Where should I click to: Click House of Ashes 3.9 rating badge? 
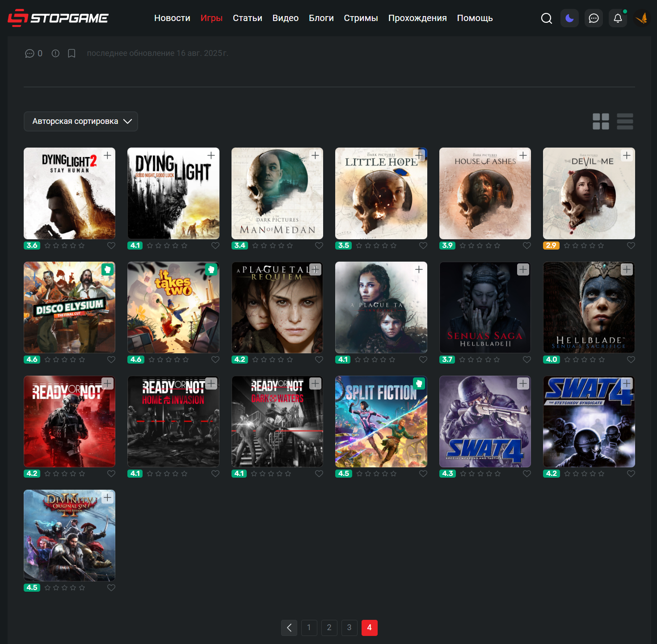[x=447, y=246]
